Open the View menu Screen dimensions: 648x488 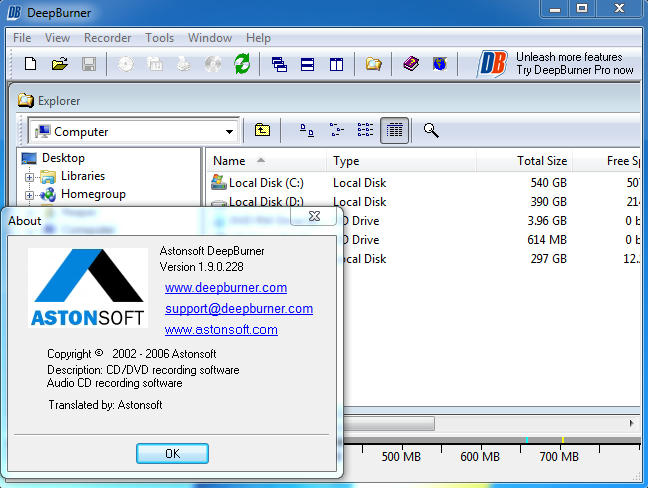57,38
